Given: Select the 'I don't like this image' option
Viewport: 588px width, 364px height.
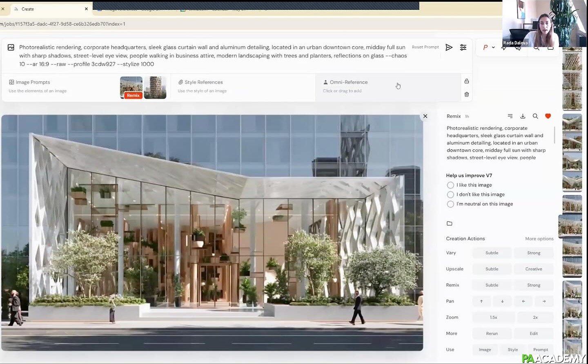Looking at the screenshot, I should (450, 195).
